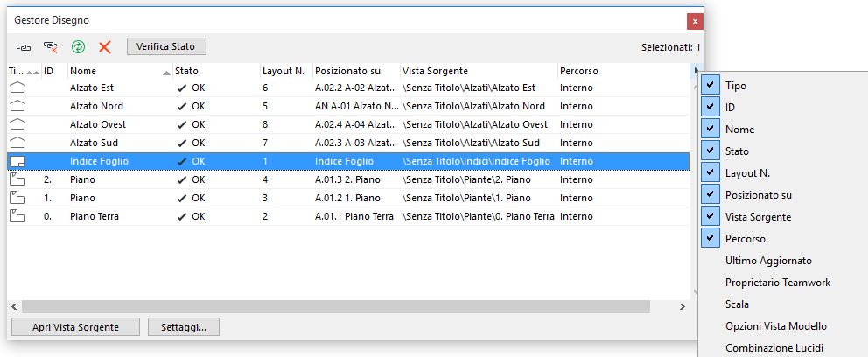
Task: Click the Indice Foglio row type icon
Action: [17, 161]
